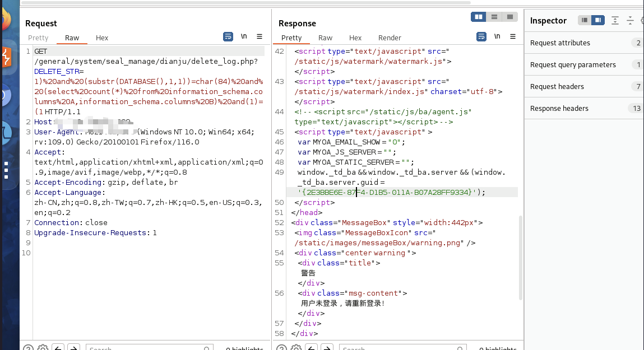Click the Request panel heading
644x350 pixels.
(41, 24)
